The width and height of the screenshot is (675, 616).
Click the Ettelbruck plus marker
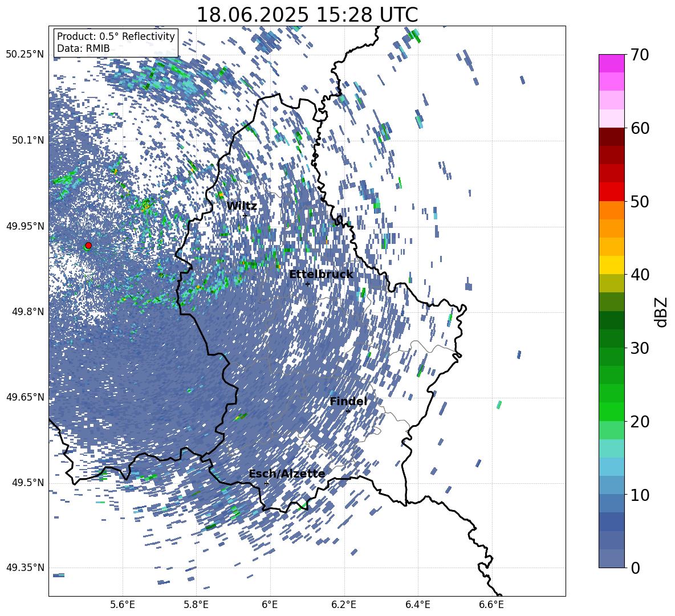[307, 284]
